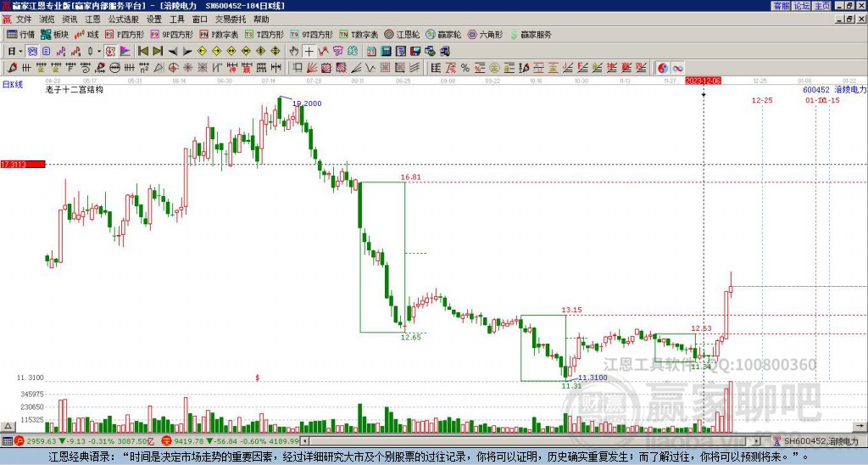
Task: Step chart left with black left arrow
Action: 172,52
